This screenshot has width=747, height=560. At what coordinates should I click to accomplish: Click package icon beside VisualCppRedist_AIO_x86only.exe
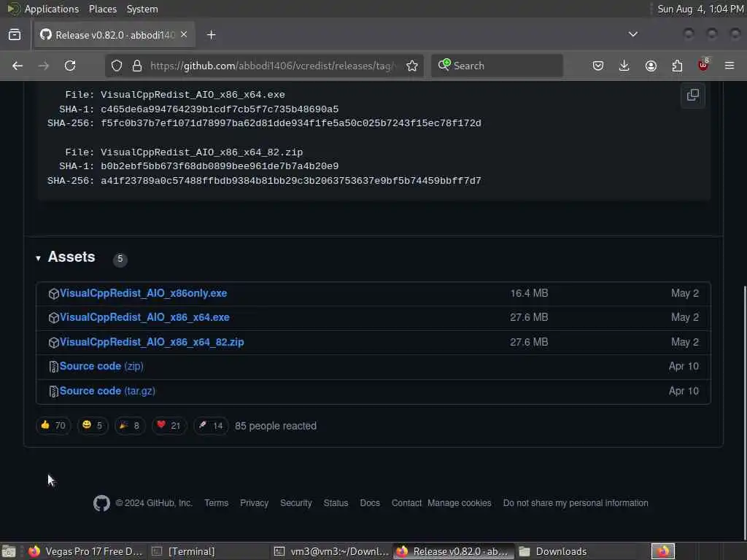(53, 294)
